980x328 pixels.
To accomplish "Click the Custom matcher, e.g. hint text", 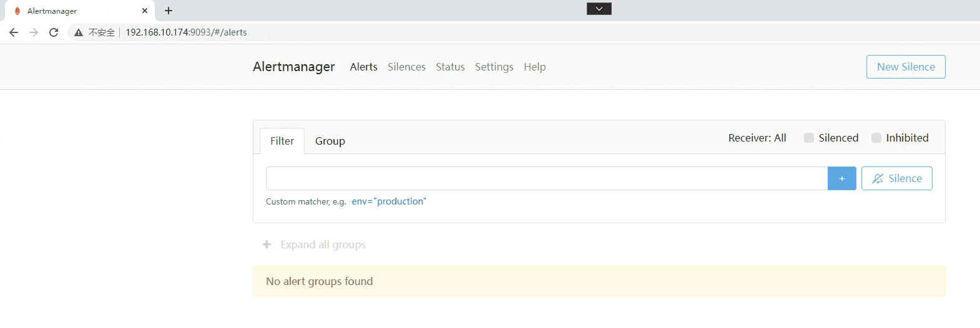I will pos(306,201).
